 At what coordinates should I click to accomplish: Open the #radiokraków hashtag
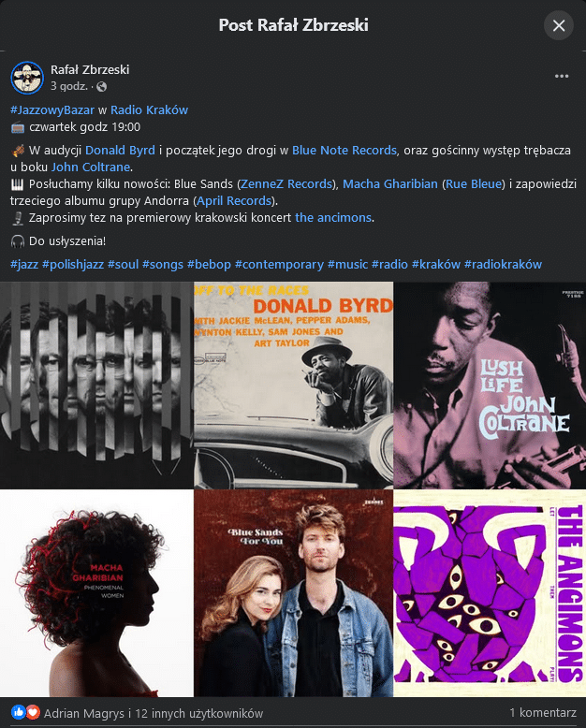[503, 265]
